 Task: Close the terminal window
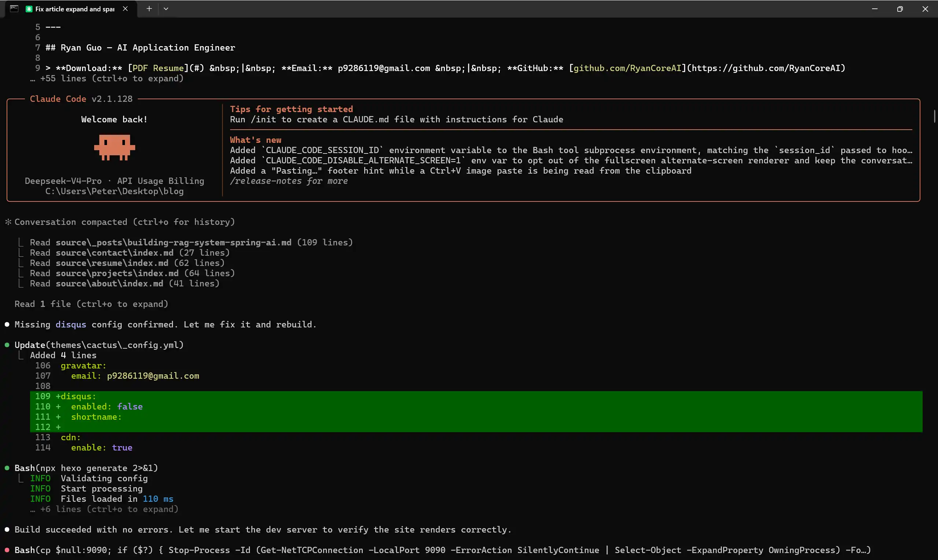click(925, 9)
